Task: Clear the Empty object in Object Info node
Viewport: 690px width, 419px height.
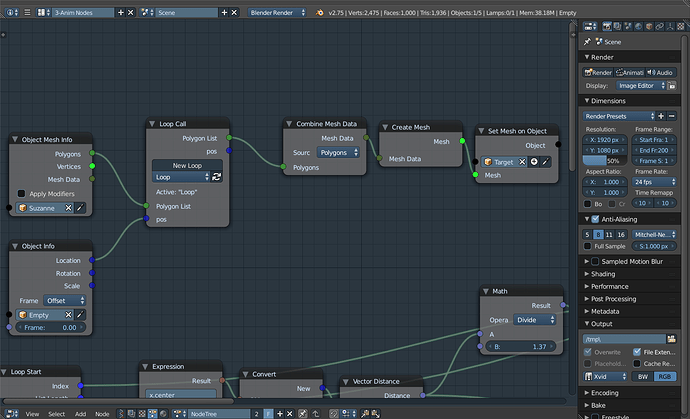Action: click(x=69, y=315)
